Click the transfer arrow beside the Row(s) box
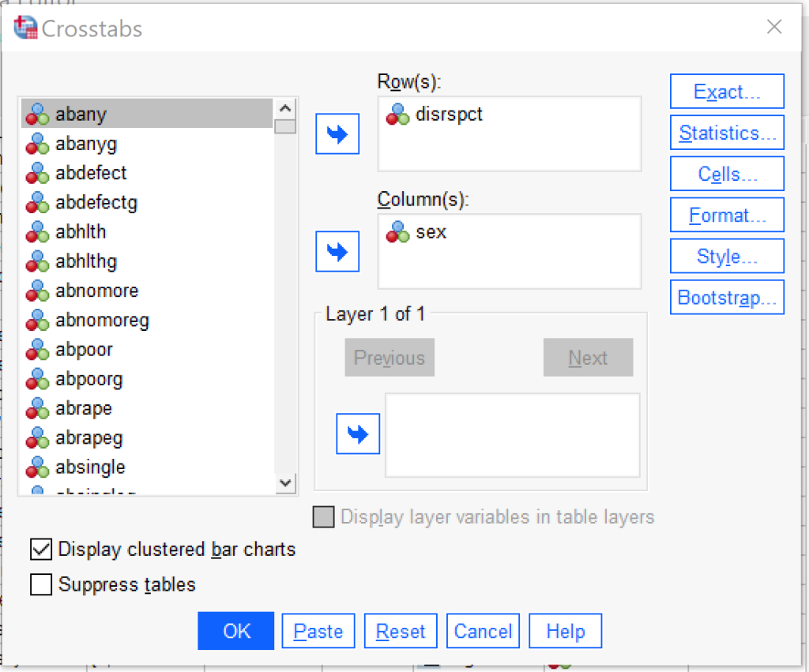The image size is (809, 672). (337, 133)
